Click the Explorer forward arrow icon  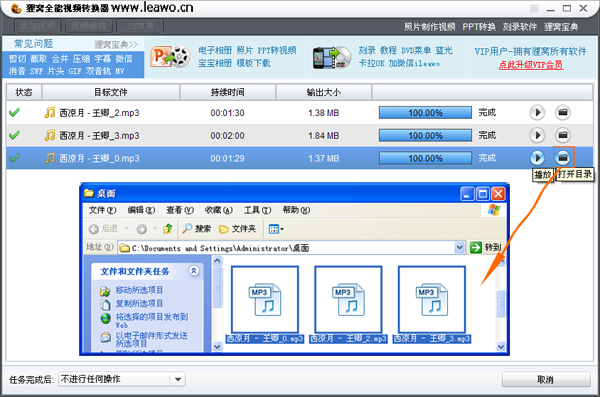142,229
